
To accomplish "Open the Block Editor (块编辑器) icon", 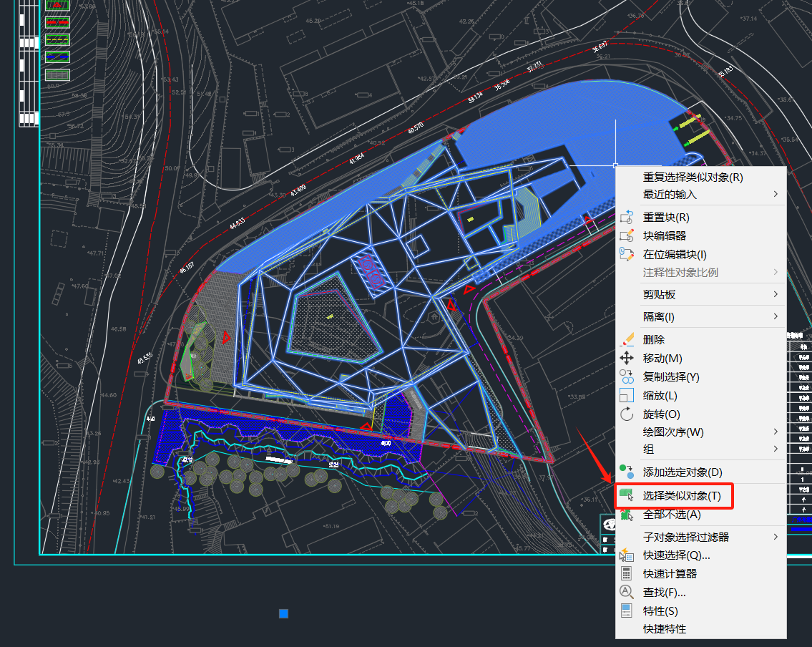I will [x=627, y=235].
